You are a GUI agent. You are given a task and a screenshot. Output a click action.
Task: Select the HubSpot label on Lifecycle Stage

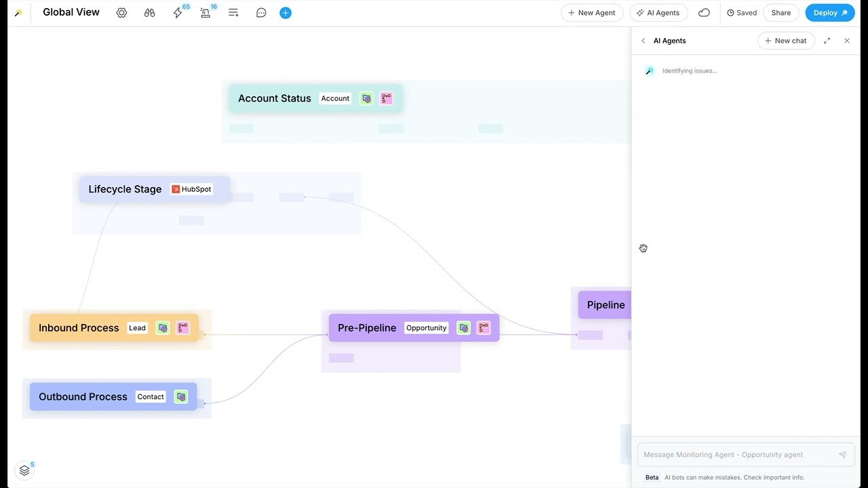click(191, 189)
